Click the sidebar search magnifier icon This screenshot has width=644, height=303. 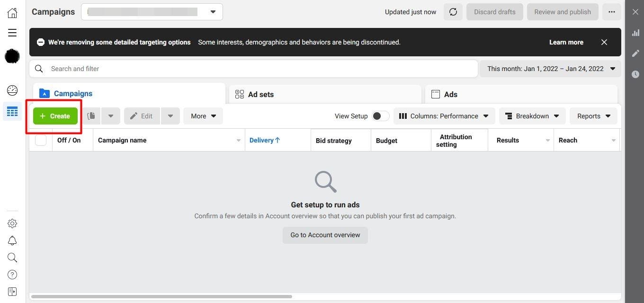point(12,258)
